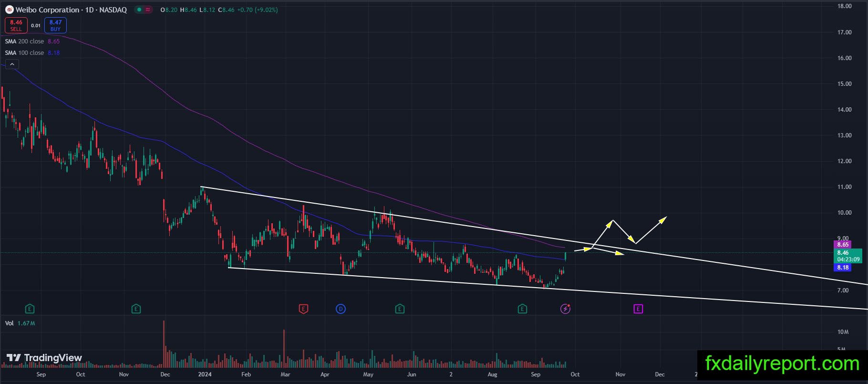Click the 17.00 price axis label
Viewport: 868px width, 384px height.
844,32
